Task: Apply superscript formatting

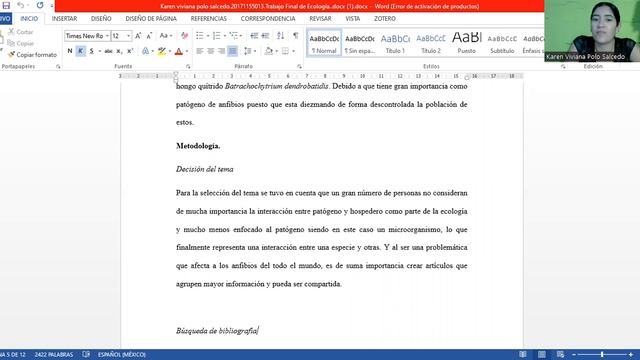Action: click(x=130, y=51)
